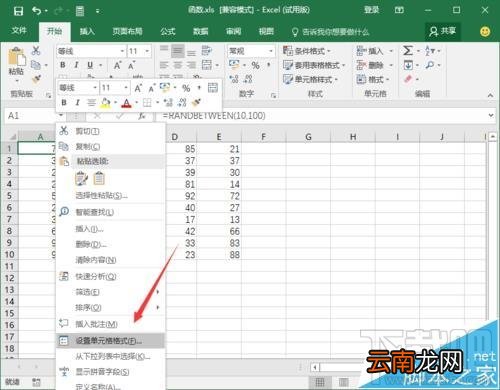Click the Insert Function fx icon
Image resolution: width=500 pixels, height=390 pixels.
[x=142, y=116]
